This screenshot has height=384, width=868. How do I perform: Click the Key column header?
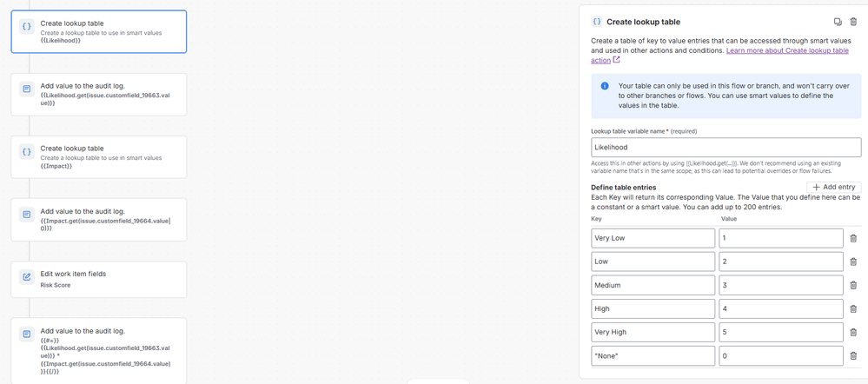click(x=596, y=219)
